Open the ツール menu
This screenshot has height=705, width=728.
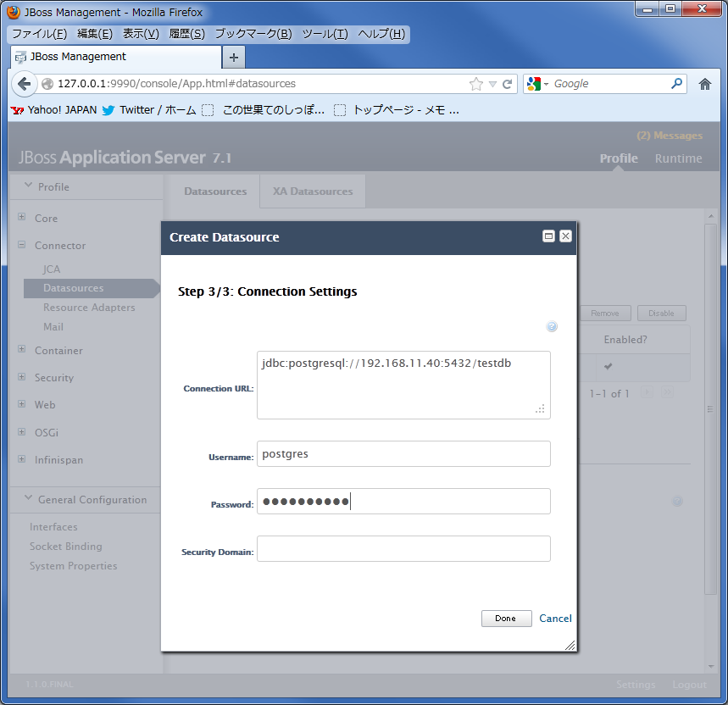click(x=325, y=34)
